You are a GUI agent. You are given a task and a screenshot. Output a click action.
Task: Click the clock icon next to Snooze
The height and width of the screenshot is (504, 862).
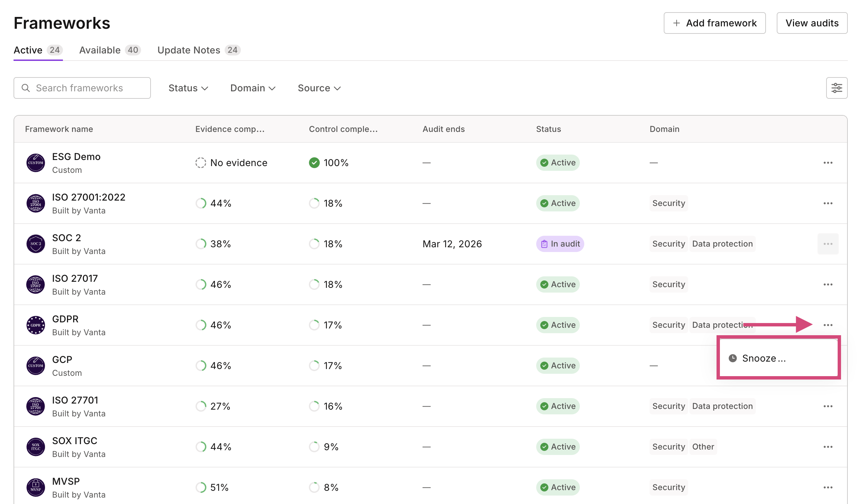pyautogui.click(x=732, y=358)
